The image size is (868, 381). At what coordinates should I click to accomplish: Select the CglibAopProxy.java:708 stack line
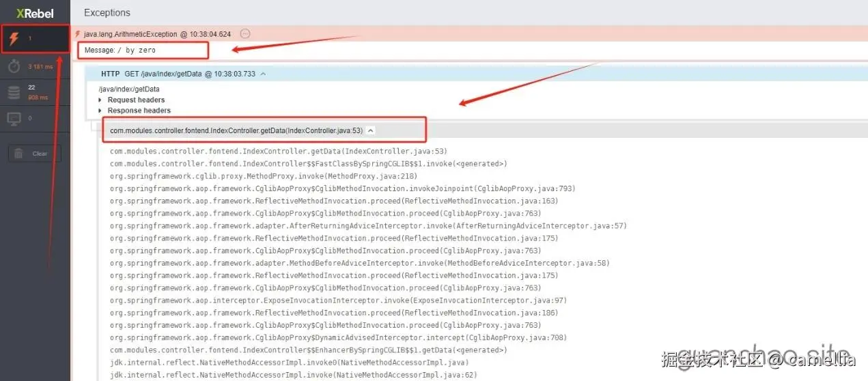point(338,338)
